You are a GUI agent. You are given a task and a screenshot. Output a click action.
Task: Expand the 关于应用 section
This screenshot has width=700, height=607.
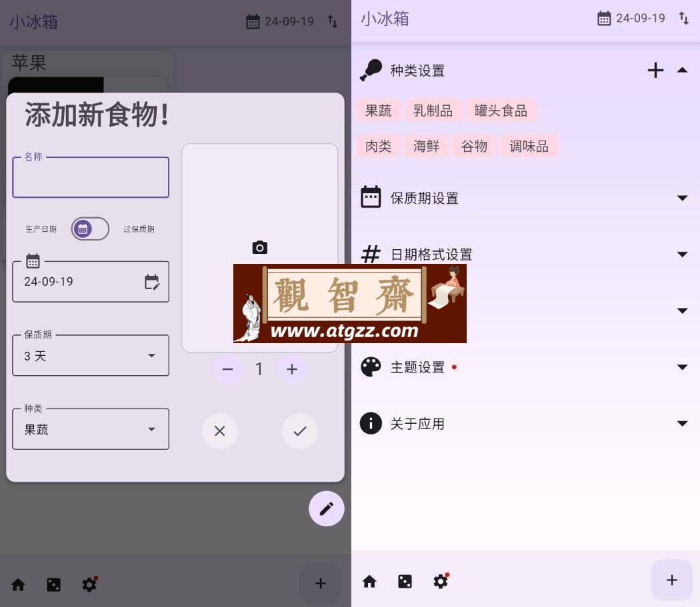pyautogui.click(x=682, y=423)
